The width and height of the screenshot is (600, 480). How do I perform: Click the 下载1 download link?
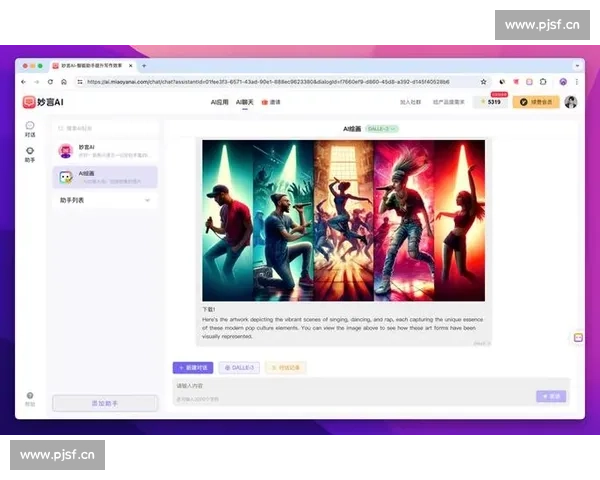(209, 309)
